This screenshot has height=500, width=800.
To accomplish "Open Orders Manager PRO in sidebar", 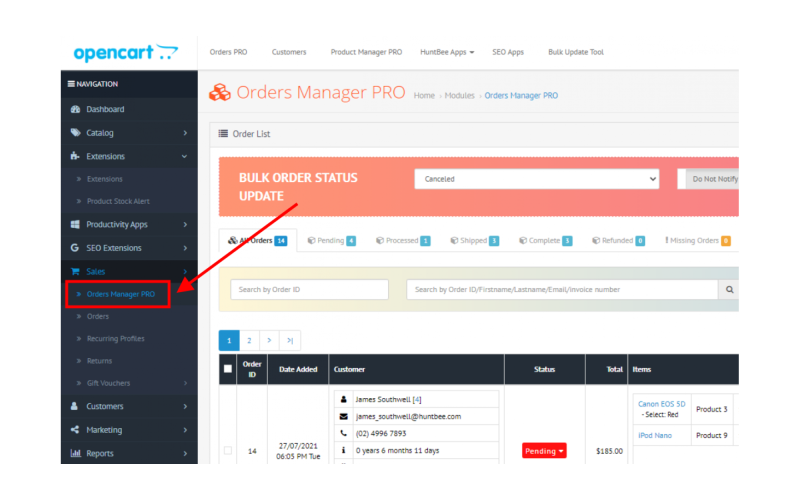I will tap(120, 294).
